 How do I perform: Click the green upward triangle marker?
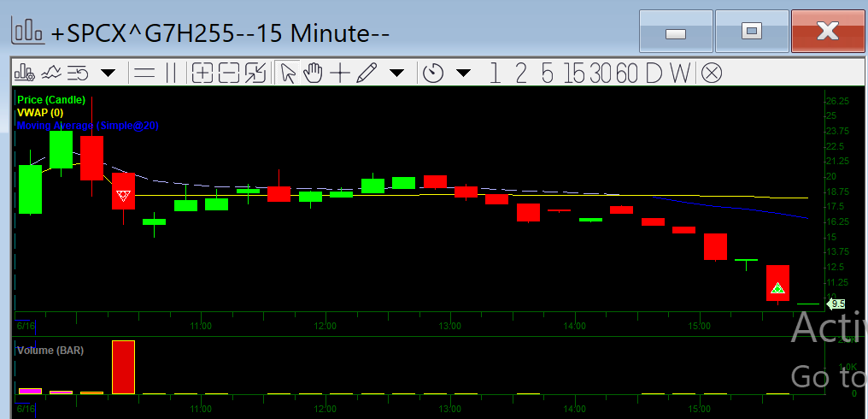[777, 287]
